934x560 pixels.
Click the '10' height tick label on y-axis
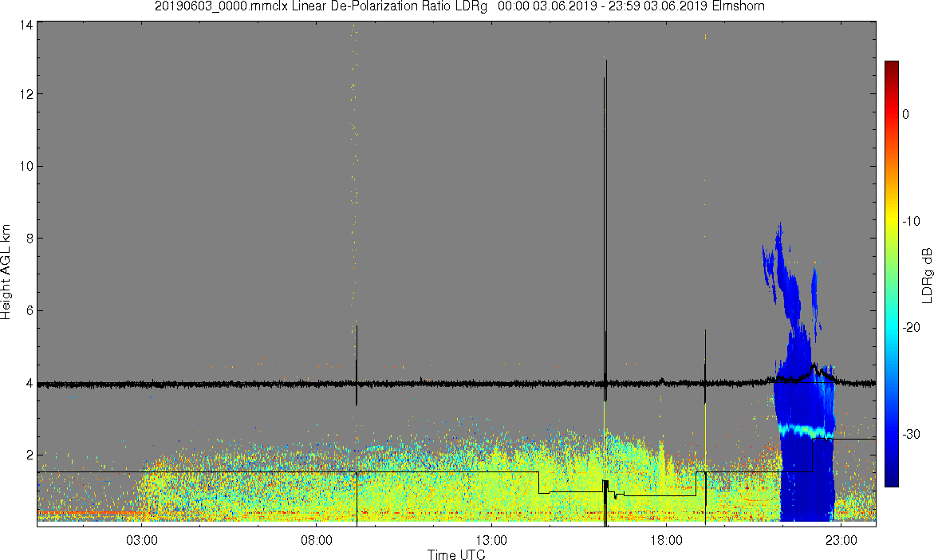tap(26, 166)
